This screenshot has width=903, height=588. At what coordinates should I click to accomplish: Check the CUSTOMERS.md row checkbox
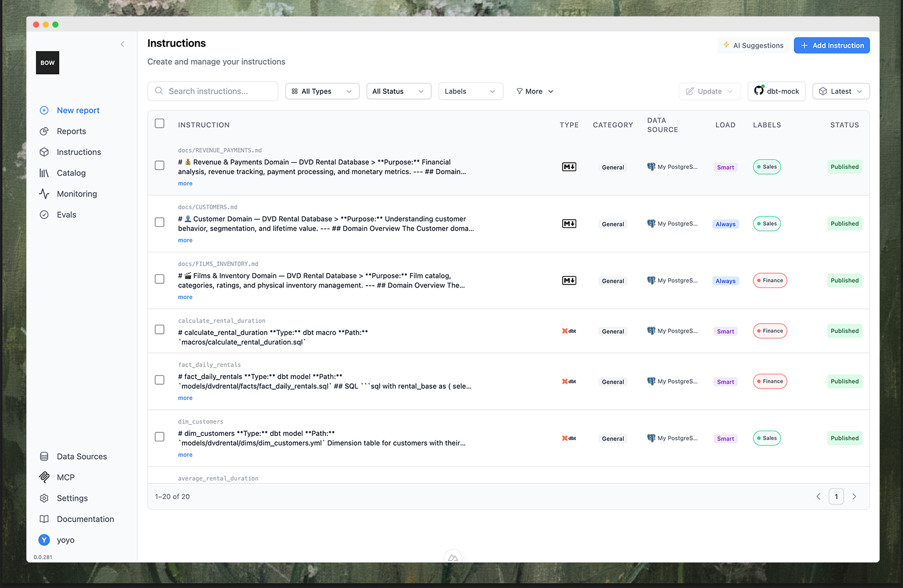tap(159, 222)
